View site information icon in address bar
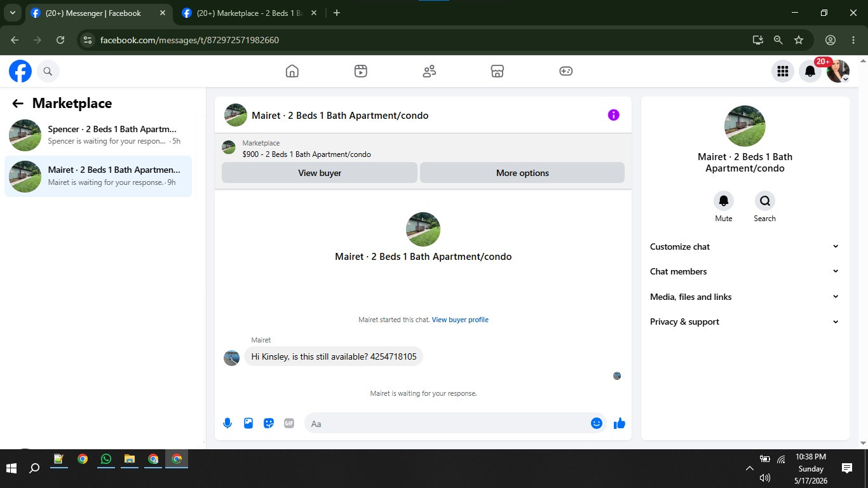Viewport: 868px width, 488px height. point(88,40)
